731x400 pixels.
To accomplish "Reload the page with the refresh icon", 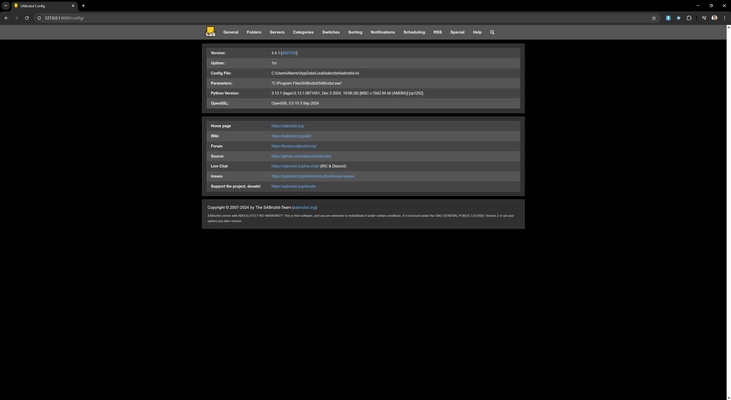I will (x=27, y=18).
